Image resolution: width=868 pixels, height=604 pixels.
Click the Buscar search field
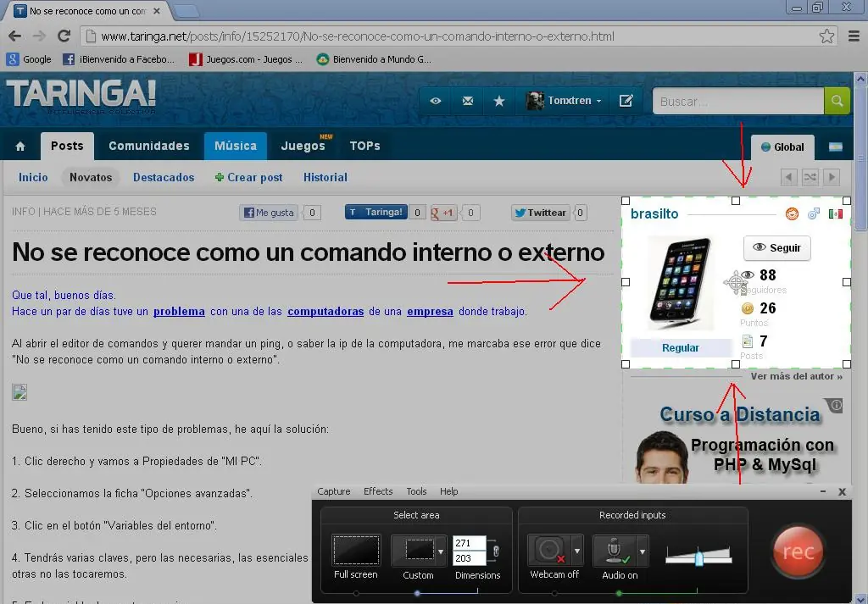tap(738, 101)
